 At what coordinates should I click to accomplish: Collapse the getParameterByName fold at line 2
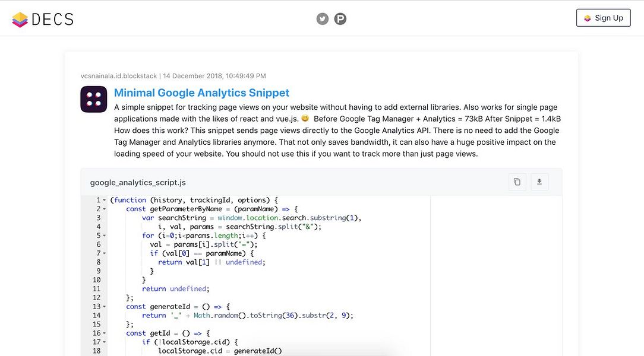105,209
